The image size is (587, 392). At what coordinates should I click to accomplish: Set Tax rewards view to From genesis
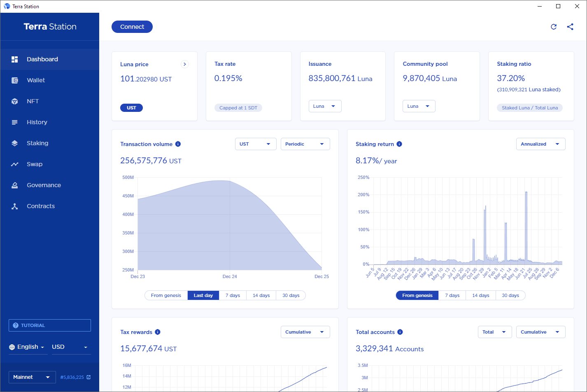click(x=166, y=391)
